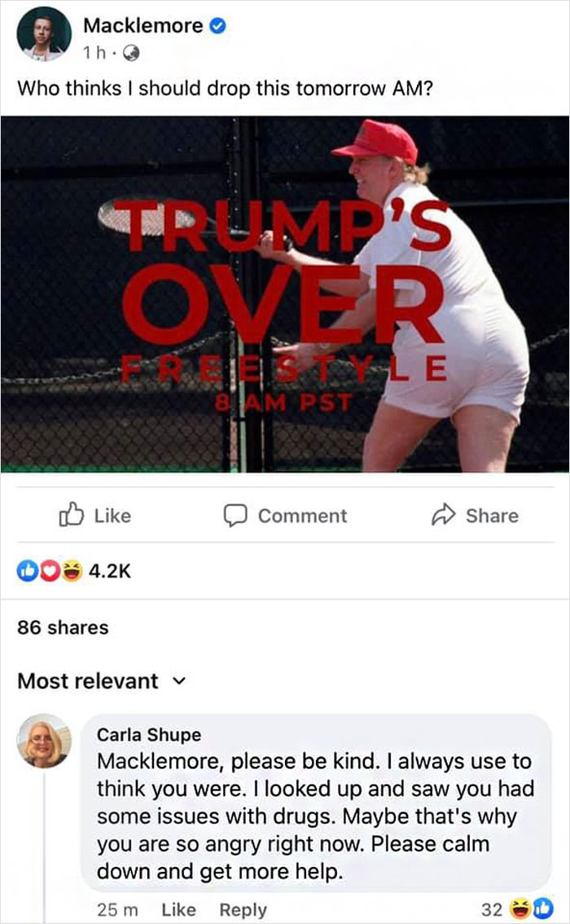Open the blue verified badge next to Macklemore
This screenshot has width=570, height=924.
(x=218, y=26)
